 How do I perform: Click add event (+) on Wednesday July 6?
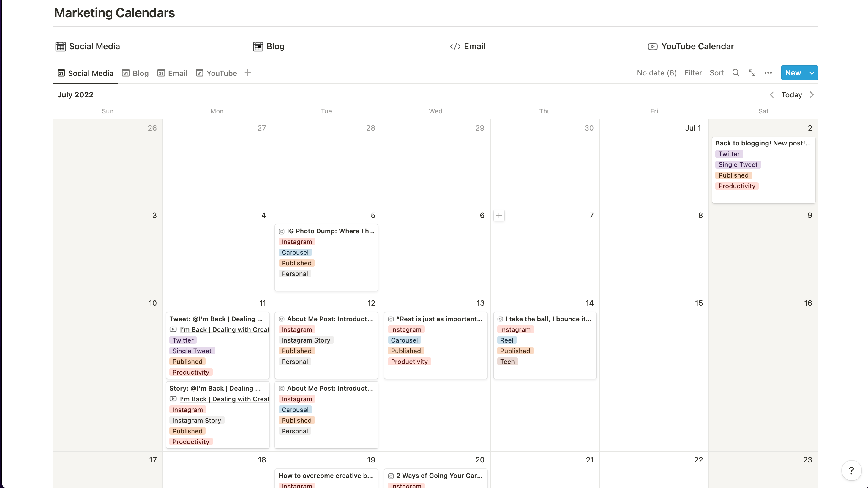click(x=499, y=215)
